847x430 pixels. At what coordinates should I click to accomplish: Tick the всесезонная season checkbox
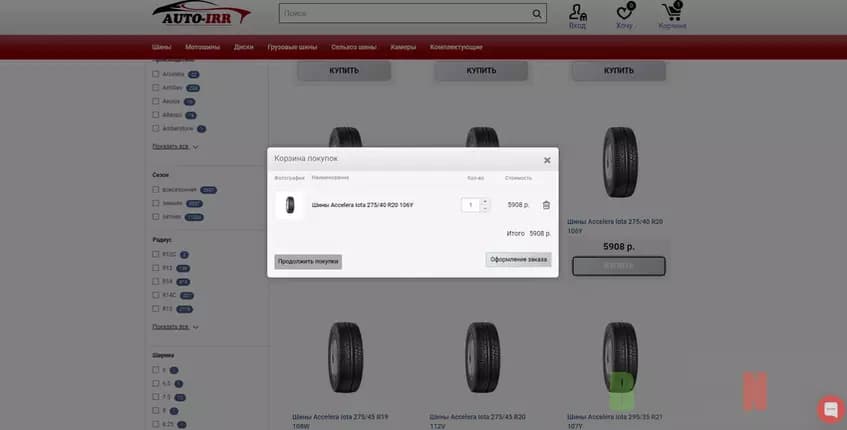pos(156,189)
